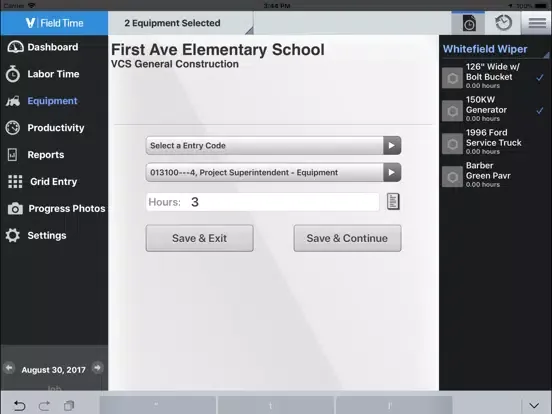Click the Hours input field
Viewport: 552px width, 414px height.
point(263,202)
